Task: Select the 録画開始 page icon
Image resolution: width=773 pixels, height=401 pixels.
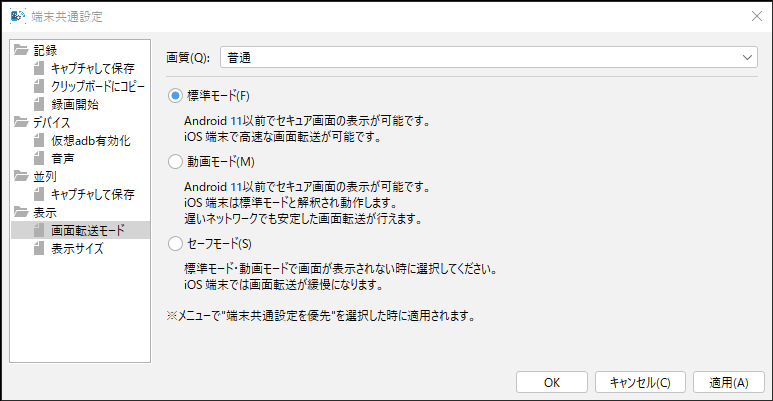Action: click(x=39, y=104)
